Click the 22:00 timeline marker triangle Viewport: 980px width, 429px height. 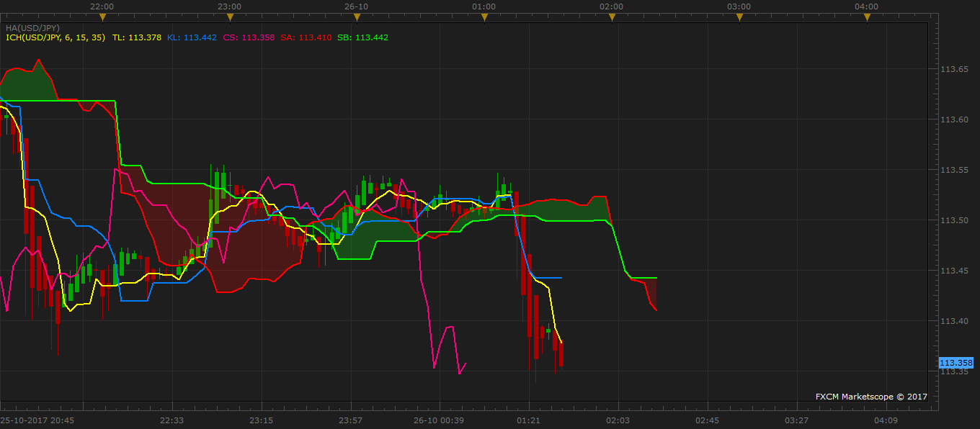tap(102, 16)
